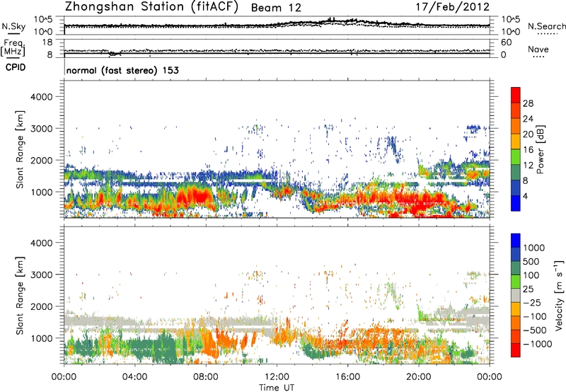
Task: Click the 'Power [dB]' colorbar label
Action: pos(541,149)
